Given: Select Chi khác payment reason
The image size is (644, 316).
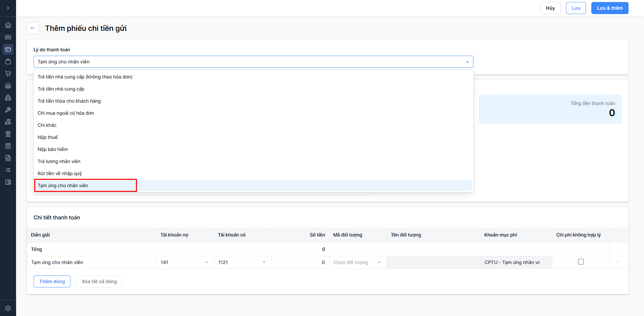Looking at the screenshot, I should point(47,125).
